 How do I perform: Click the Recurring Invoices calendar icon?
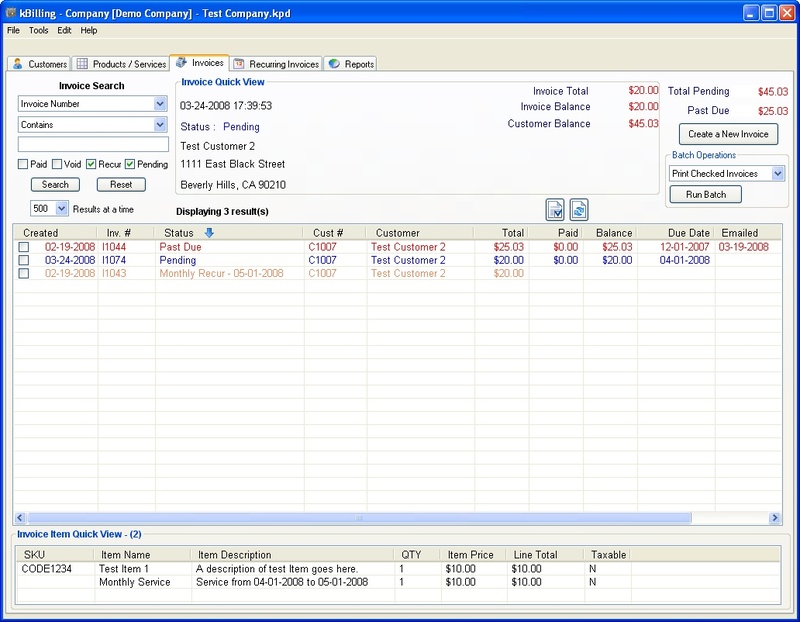[238, 64]
